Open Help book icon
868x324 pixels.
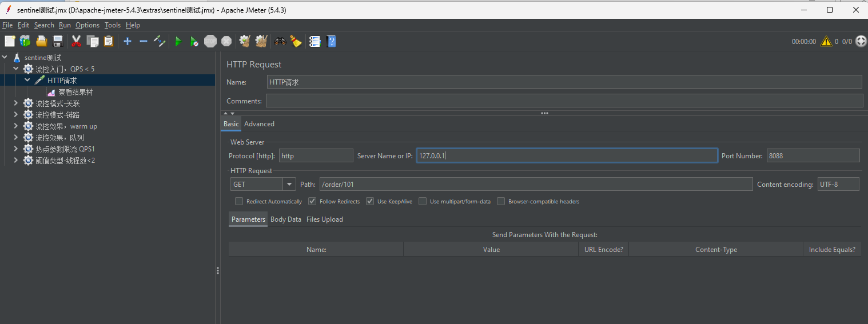pos(331,41)
